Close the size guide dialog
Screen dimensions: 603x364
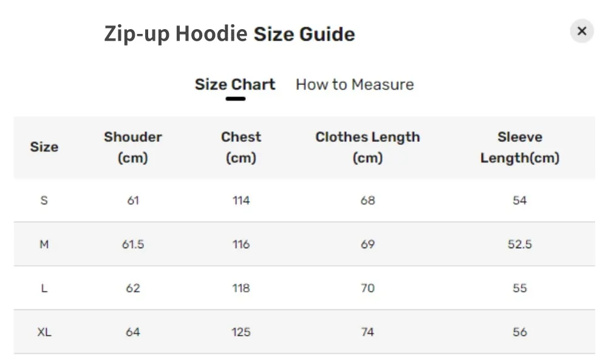point(582,31)
